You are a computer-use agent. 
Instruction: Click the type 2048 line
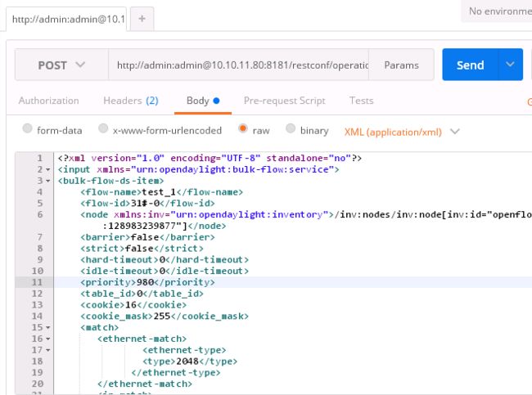(190, 361)
